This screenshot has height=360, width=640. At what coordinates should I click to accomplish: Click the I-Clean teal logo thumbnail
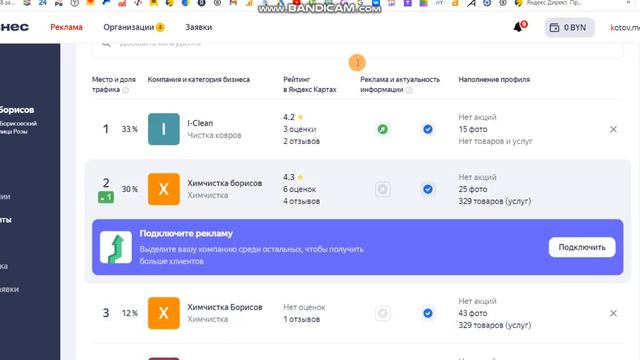pos(164,129)
